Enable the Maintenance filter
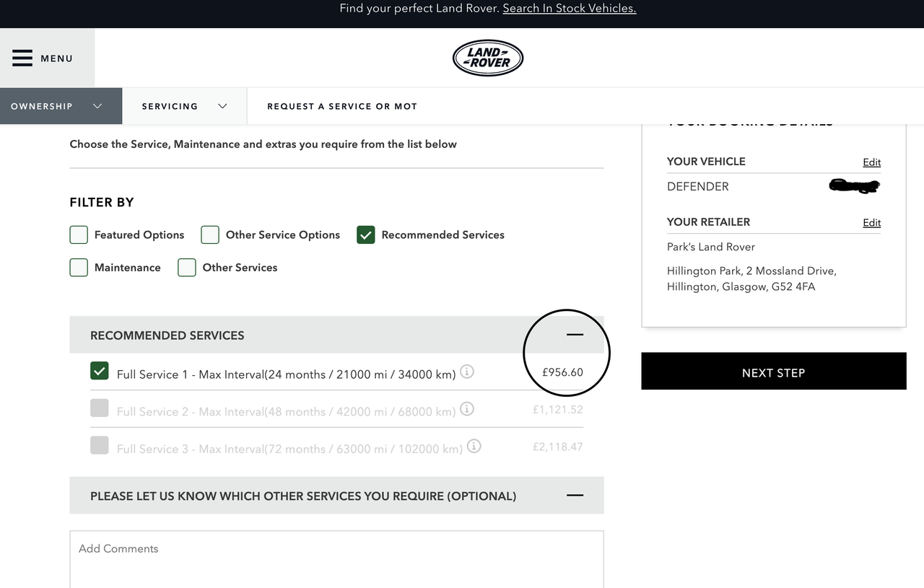The height and width of the screenshot is (588, 924). (x=79, y=268)
